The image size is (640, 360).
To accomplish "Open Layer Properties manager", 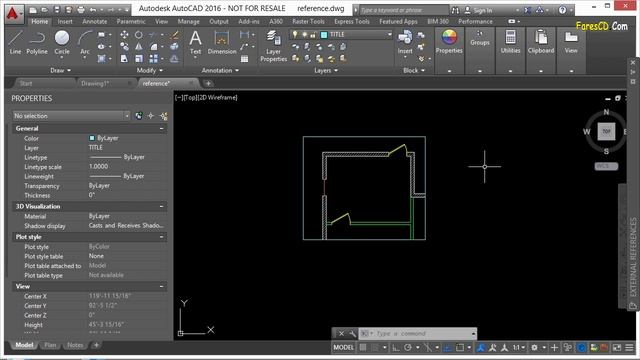I will click(x=273, y=46).
